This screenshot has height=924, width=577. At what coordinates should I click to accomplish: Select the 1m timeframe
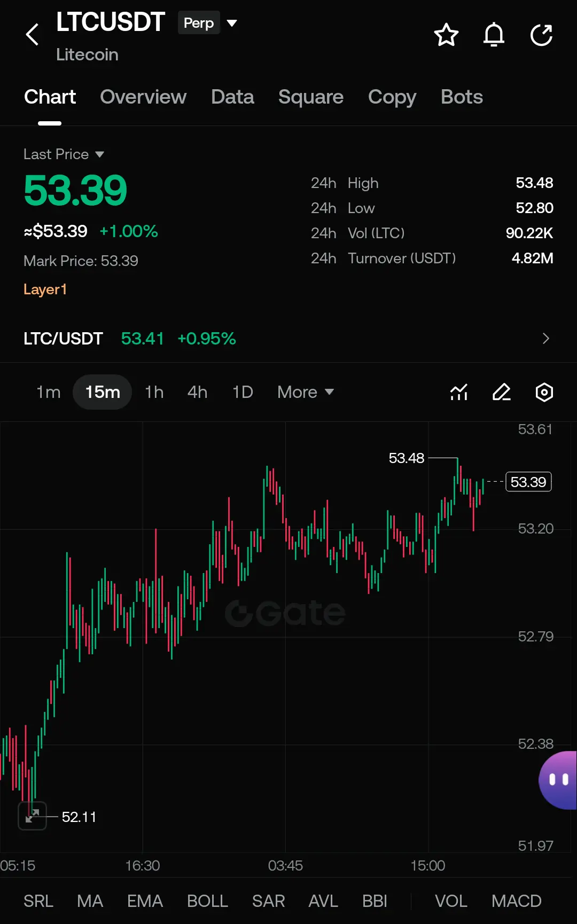[49, 393]
